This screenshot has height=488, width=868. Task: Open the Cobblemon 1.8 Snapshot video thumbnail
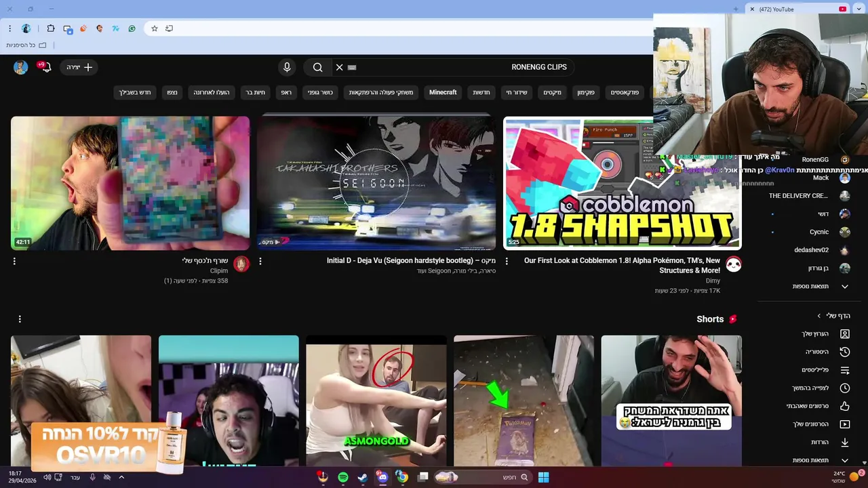(x=622, y=183)
